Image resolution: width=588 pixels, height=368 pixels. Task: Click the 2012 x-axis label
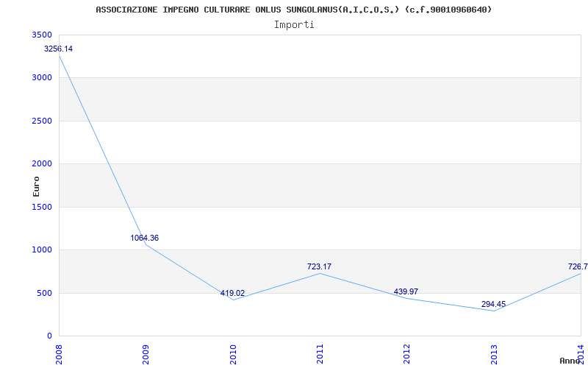click(406, 354)
